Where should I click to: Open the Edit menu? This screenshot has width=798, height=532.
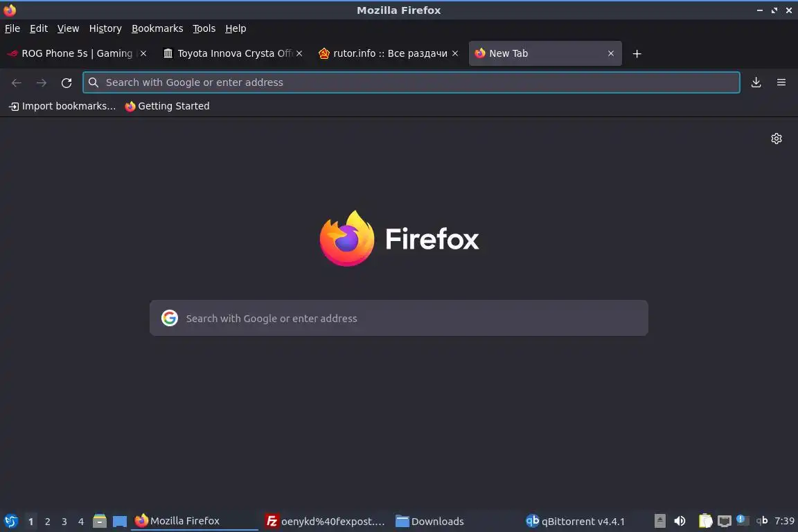(x=39, y=28)
